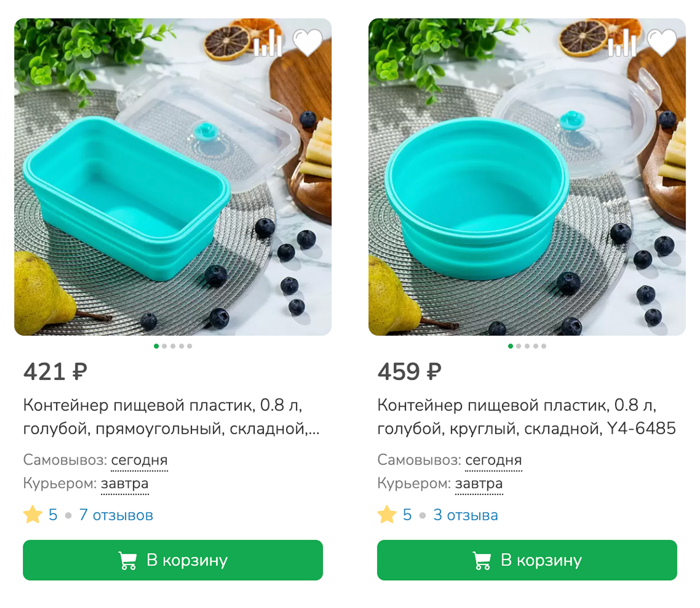This screenshot has height=608, width=700.
Task: Select the second carousel dot on the left card
Action: click(164, 346)
